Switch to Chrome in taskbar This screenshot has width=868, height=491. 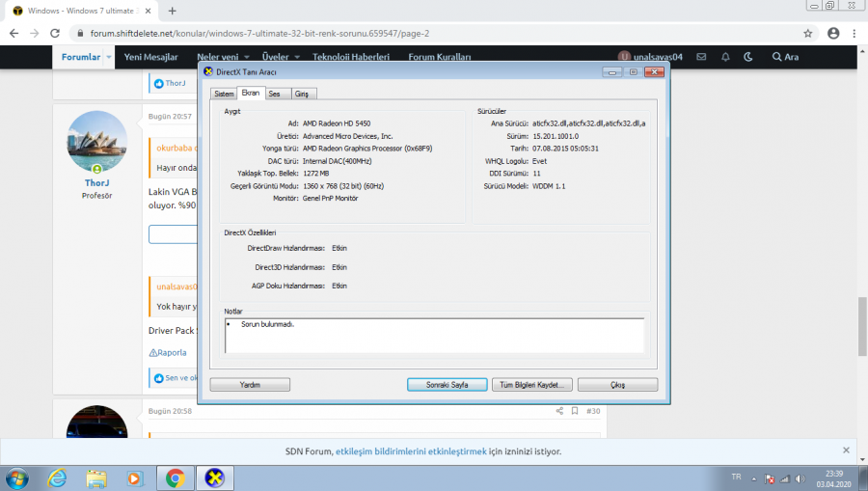point(176,477)
